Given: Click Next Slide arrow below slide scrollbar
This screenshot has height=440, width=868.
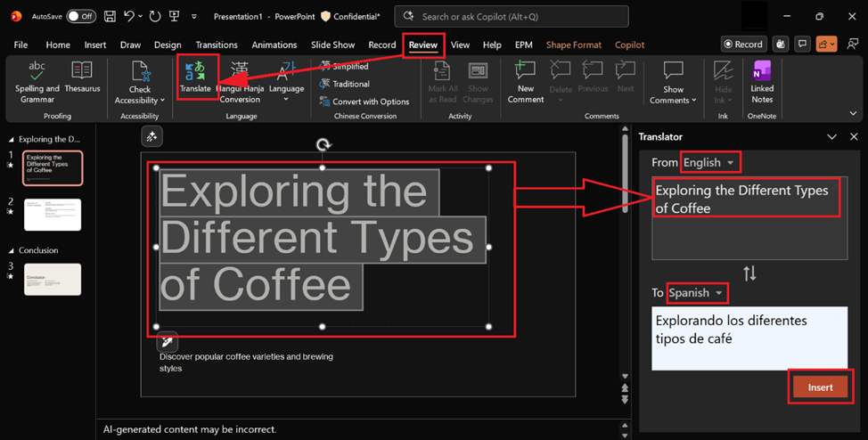Looking at the screenshot, I should pos(625,399).
